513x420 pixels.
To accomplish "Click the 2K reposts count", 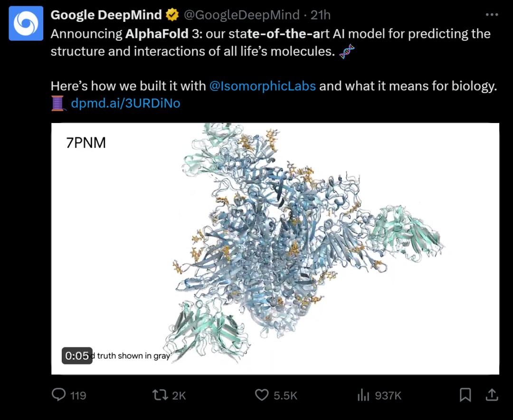I will 179,395.
